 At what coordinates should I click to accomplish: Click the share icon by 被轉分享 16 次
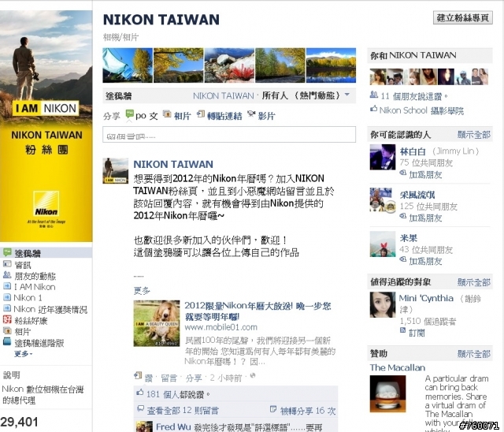point(273,409)
